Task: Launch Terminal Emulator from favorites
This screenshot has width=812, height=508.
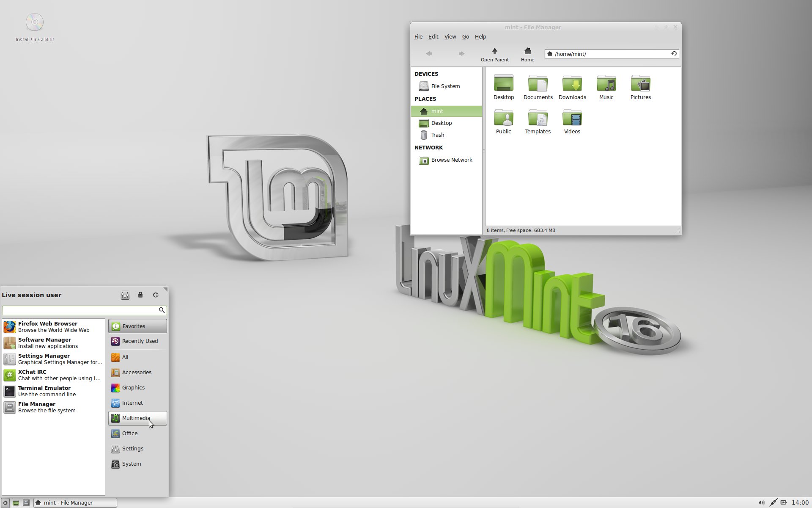Action: point(53,391)
